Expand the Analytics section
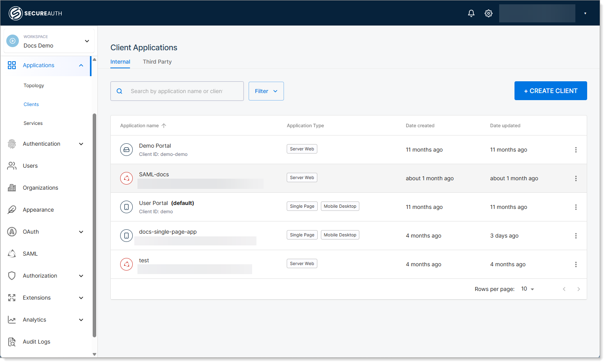Image resolution: width=606 pixels, height=364 pixels. pos(81,320)
